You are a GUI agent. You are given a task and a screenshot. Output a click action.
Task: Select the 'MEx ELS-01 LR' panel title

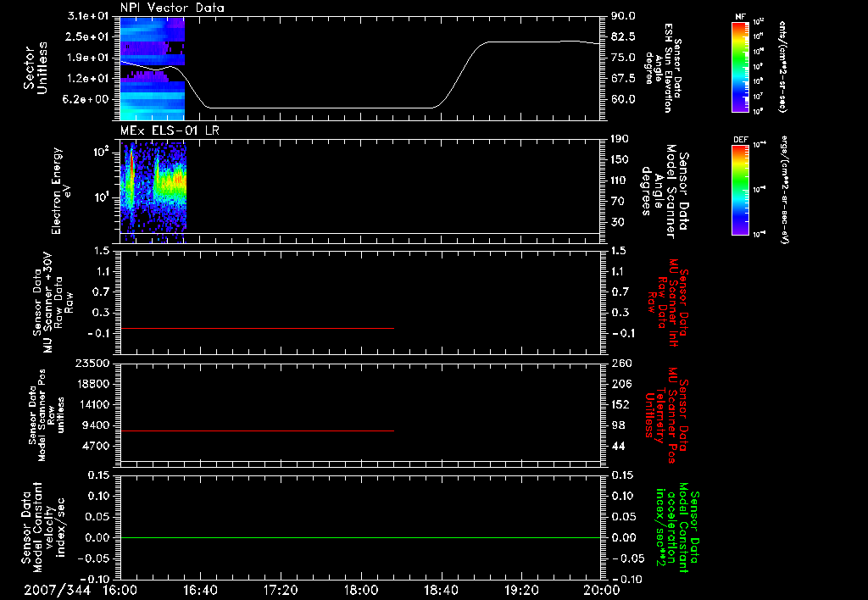click(x=170, y=131)
